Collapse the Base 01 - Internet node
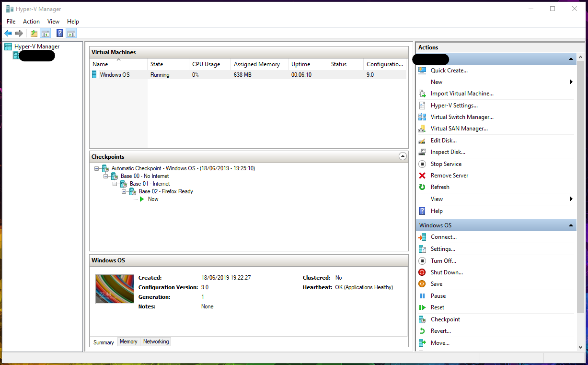 (x=115, y=184)
